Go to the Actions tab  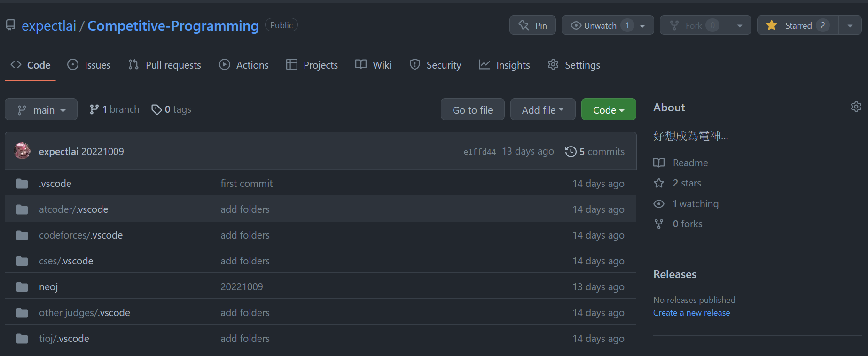tap(244, 65)
